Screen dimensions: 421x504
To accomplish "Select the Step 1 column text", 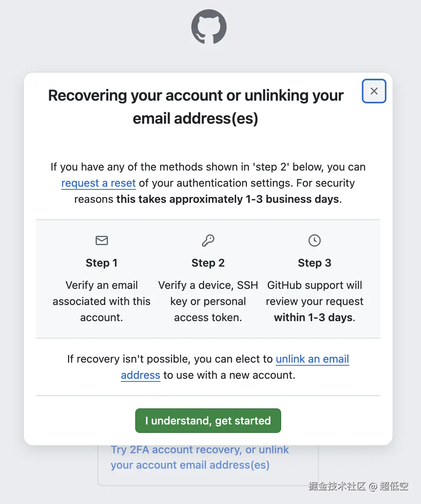I will tap(101, 301).
